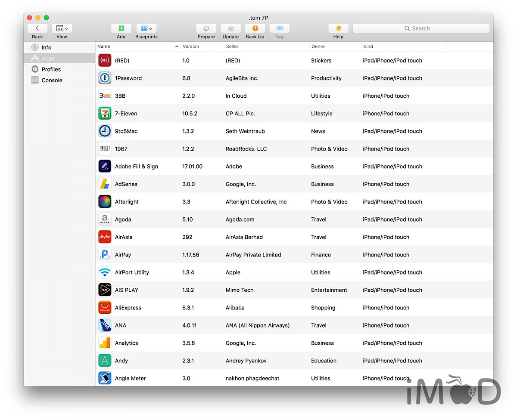Screen dimensions: 517x420
Task: Open Help with the question mark icon
Action: coord(338,28)
